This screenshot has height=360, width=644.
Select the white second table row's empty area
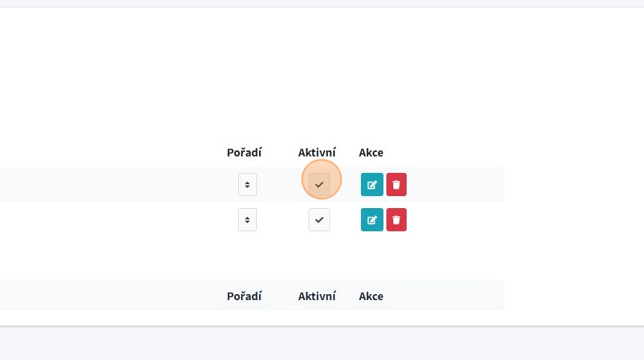pyautogui.click(x=112, y=219)
